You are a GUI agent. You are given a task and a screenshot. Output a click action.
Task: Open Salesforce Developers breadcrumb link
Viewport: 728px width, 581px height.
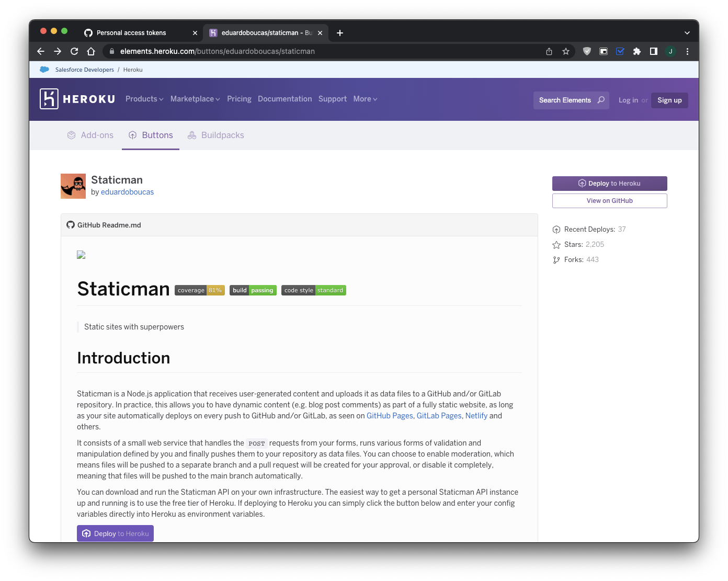click(x=85, y=70)
